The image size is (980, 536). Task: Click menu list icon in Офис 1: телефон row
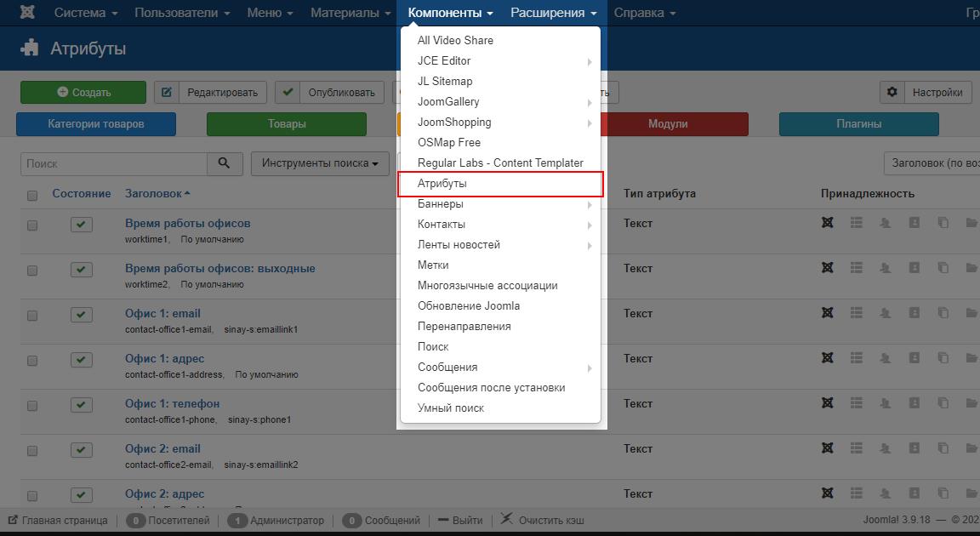click(857, 403)
